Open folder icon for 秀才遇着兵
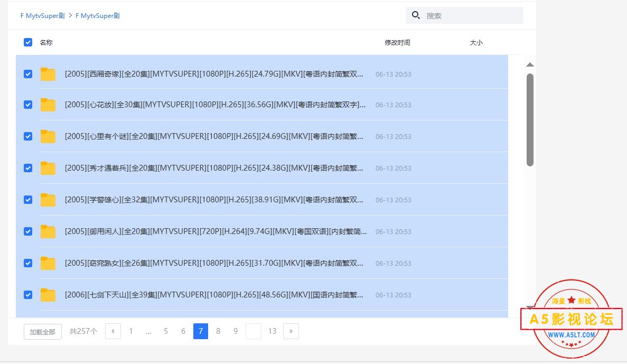Viewport: 627px width, 364px height. (x=48, y=168)
